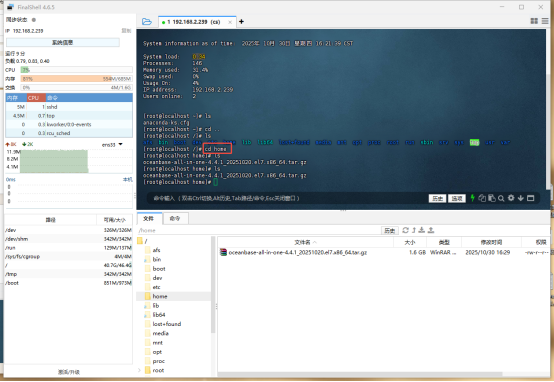This screenshot has width=554, height=382.
Task: Open terminal search magnifier icon
Action: click(x=501, y=198)
